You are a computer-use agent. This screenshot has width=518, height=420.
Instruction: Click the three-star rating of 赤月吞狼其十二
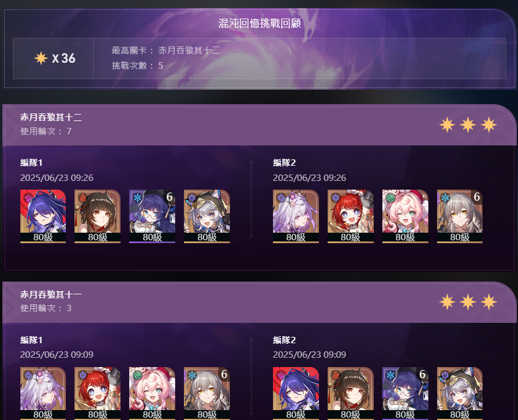pyautogui.click(x=468, y=125)
